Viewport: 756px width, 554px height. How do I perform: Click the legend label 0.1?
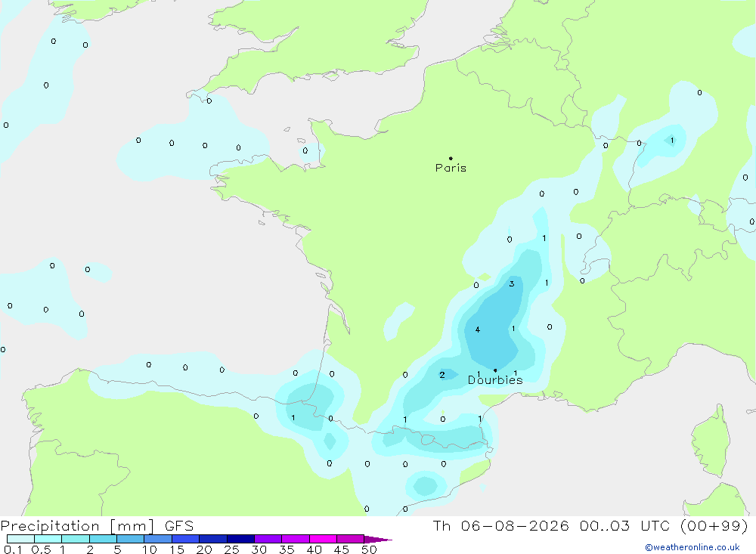point(13,549)
